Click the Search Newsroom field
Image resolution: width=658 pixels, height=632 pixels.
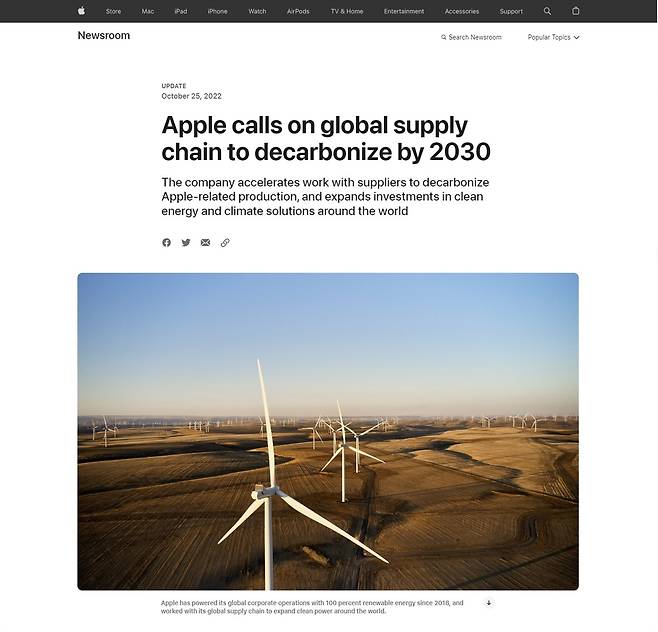[472, 37]
